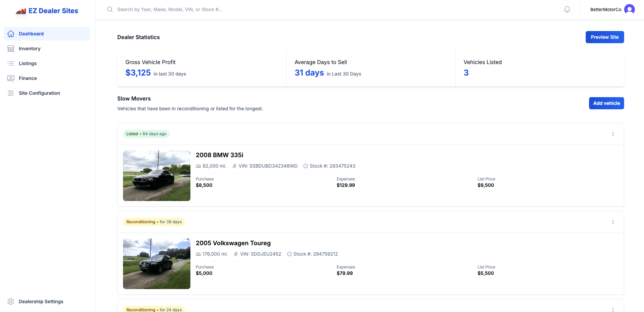The image size is (644, 312).
Task: Click the notification bell icon
Action: point(567,9)
